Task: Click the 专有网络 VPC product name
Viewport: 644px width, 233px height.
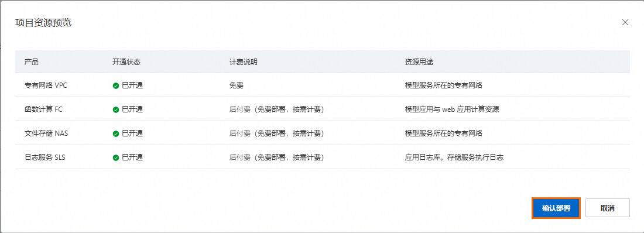Action: tap(46, 85)
